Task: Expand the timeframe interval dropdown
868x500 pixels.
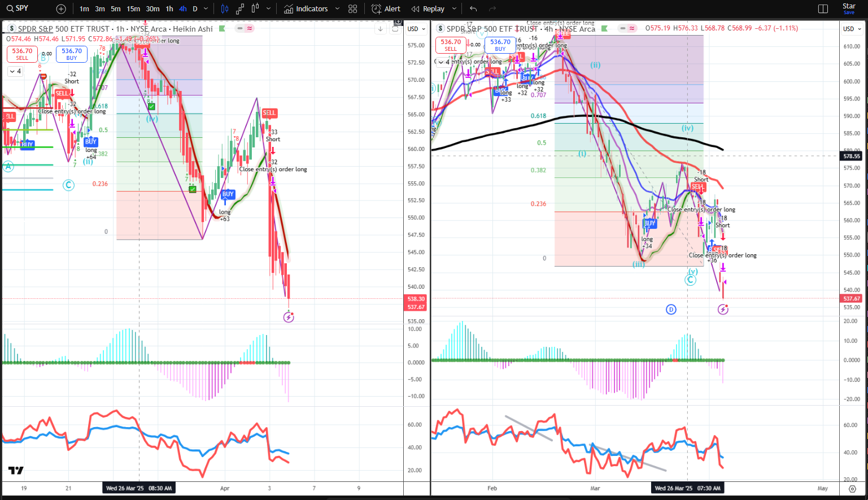Action: (206, 9)
